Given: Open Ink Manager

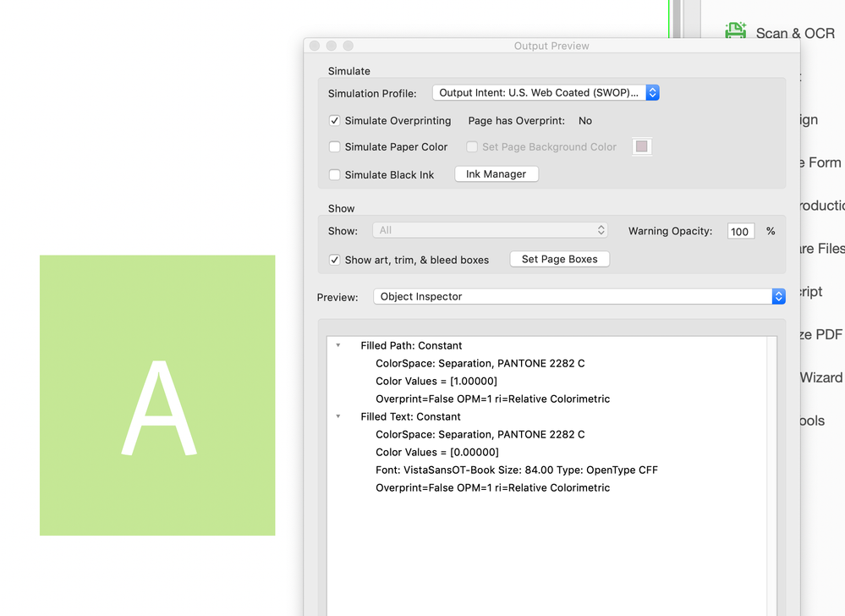Looking at the screenshot, I should [x=497, y=174].
